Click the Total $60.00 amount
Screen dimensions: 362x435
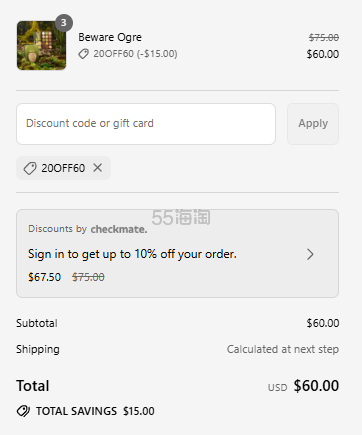pyautogui.click(x=316, y=386)
